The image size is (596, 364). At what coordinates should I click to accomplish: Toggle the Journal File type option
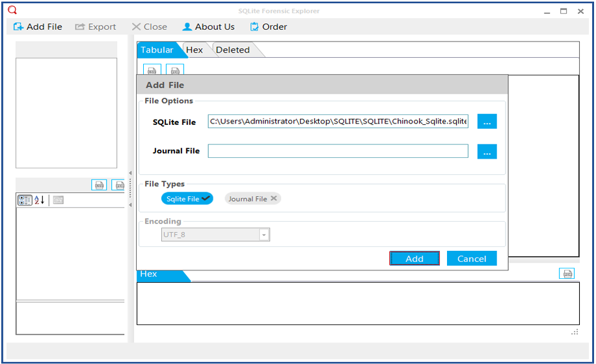252,198
